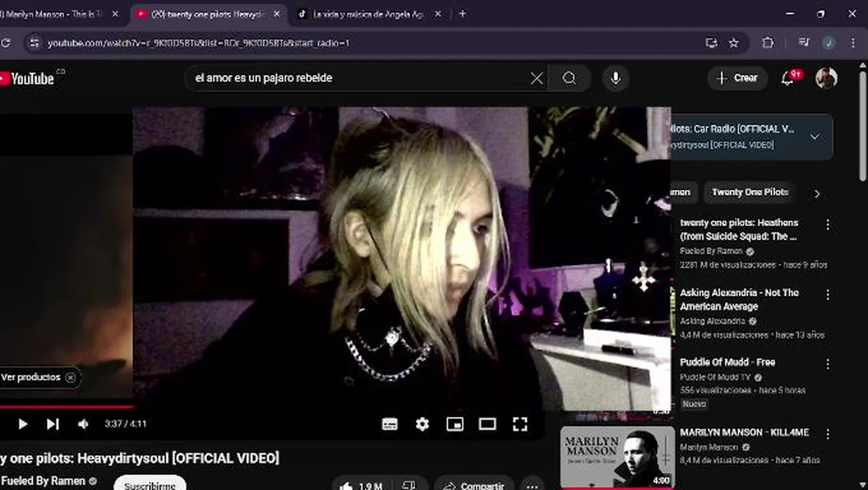Reload the current page
The width and height of the screenshot is (868, 490).
point(5,43)
